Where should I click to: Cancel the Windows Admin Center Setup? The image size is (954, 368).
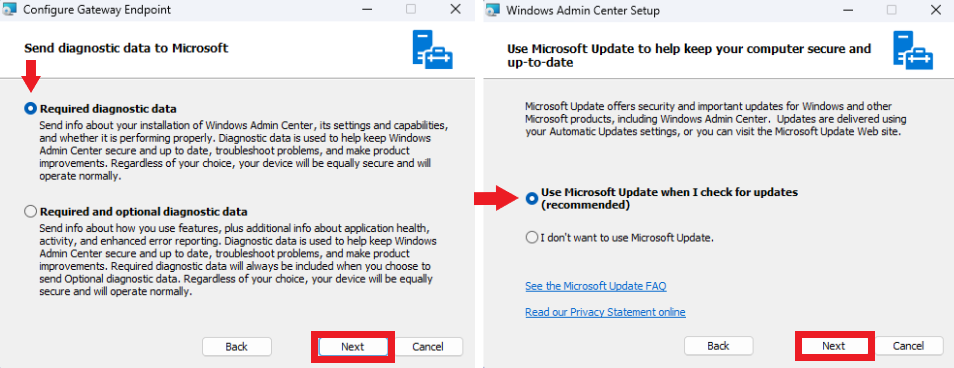pyautogui.click(x=909, y=346)
